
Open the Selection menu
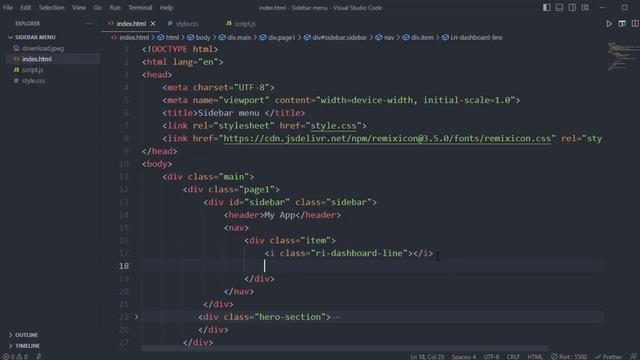tap(51, 7)
